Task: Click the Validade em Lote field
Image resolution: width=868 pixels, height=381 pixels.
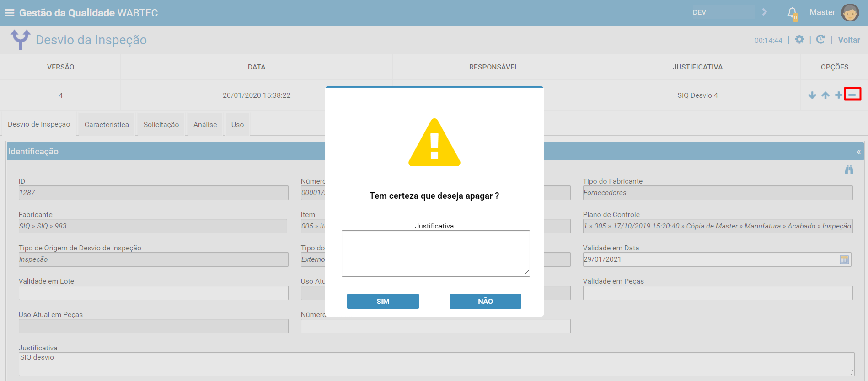Action: tap(154, 293)
